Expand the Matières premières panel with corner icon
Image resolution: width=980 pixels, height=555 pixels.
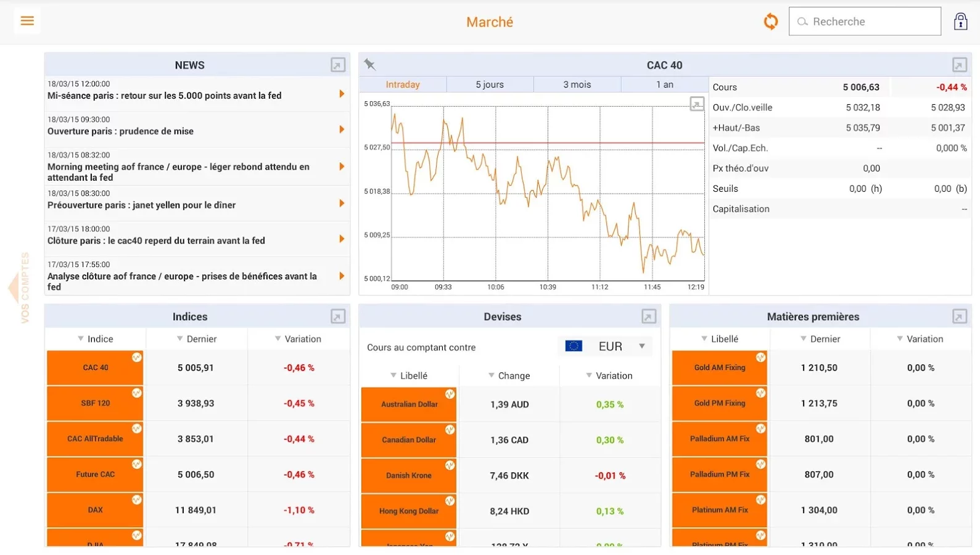(960, 316)
